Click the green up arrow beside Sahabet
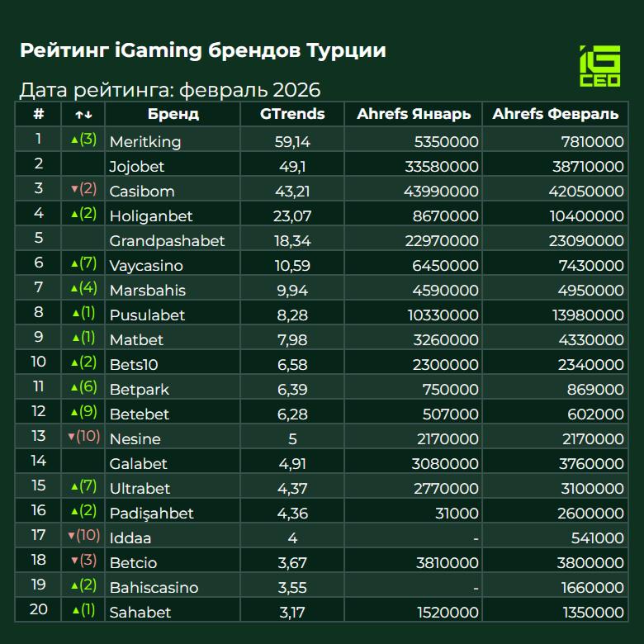 (x=76, y=610)
